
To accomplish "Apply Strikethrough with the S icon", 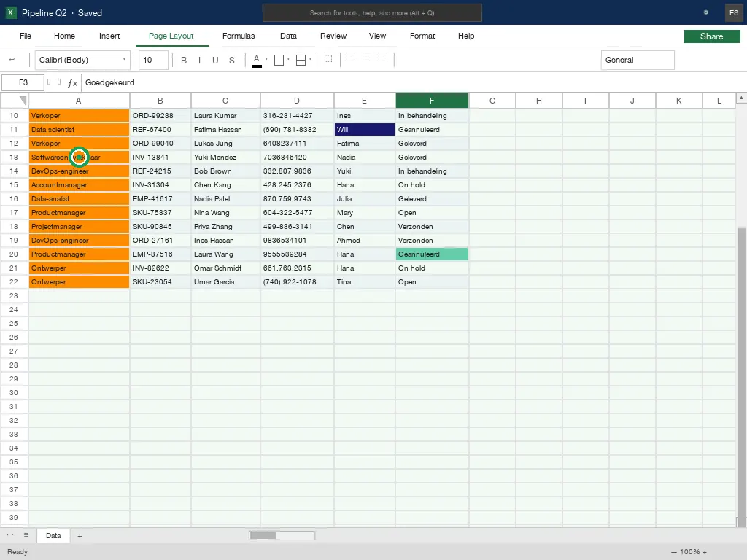I will pyautogui.click(x=231, y=60).
